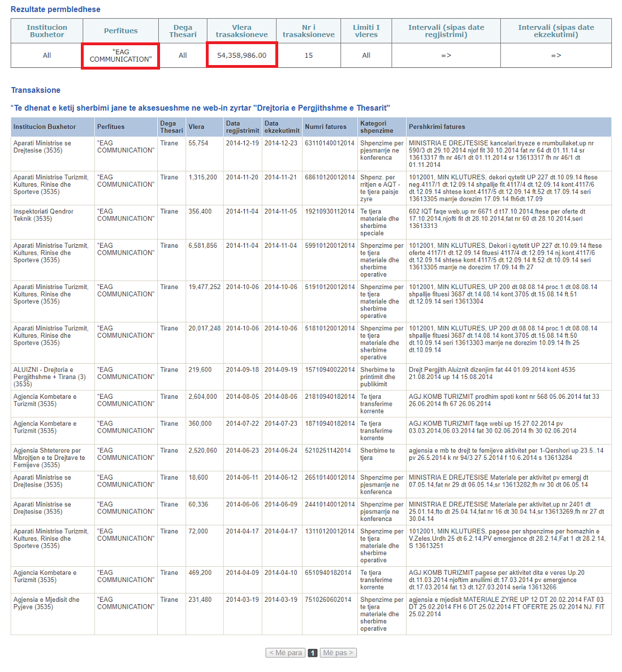Click invoice number 63110140012014

[x=330, y=143]
